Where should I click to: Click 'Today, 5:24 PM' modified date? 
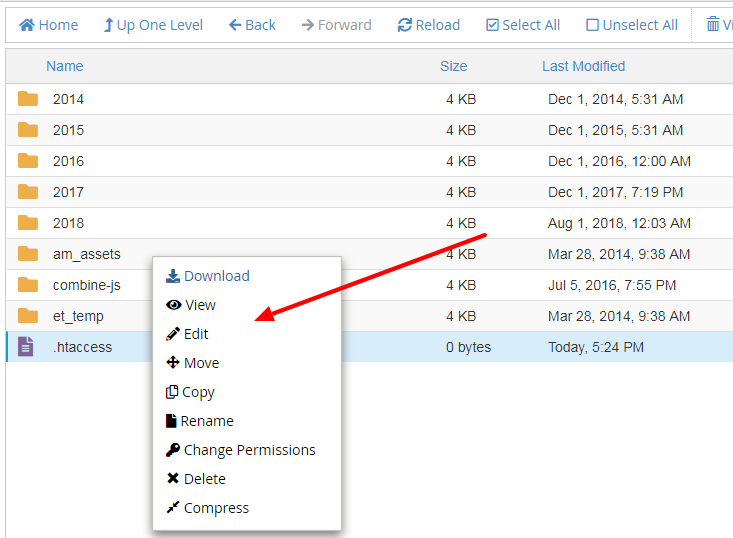pos(596,347)
